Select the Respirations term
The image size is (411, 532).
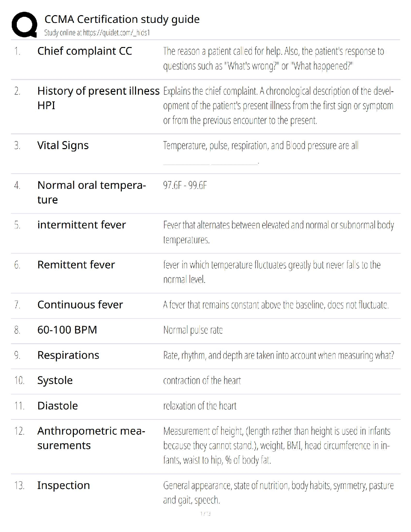coord(68,355)
